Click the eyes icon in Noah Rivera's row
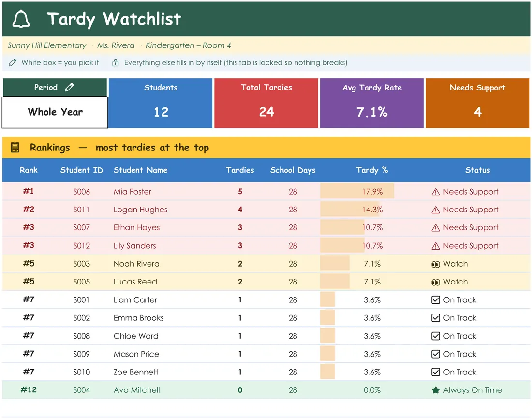532x419 pixels. point(436,264)
